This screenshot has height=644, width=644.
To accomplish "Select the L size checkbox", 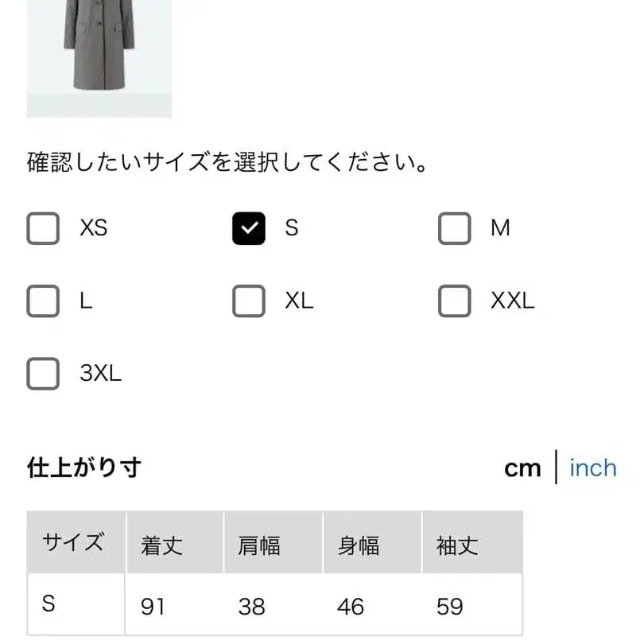I will (43, 301).
